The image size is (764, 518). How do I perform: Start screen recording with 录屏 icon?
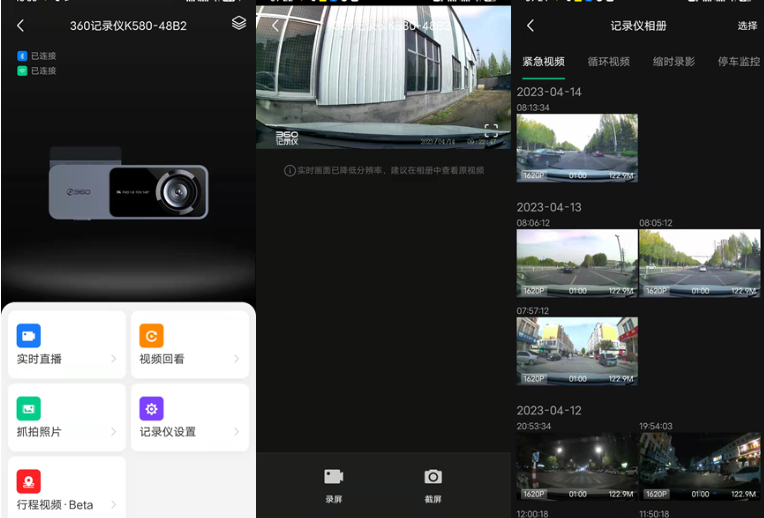click(334, 477)
